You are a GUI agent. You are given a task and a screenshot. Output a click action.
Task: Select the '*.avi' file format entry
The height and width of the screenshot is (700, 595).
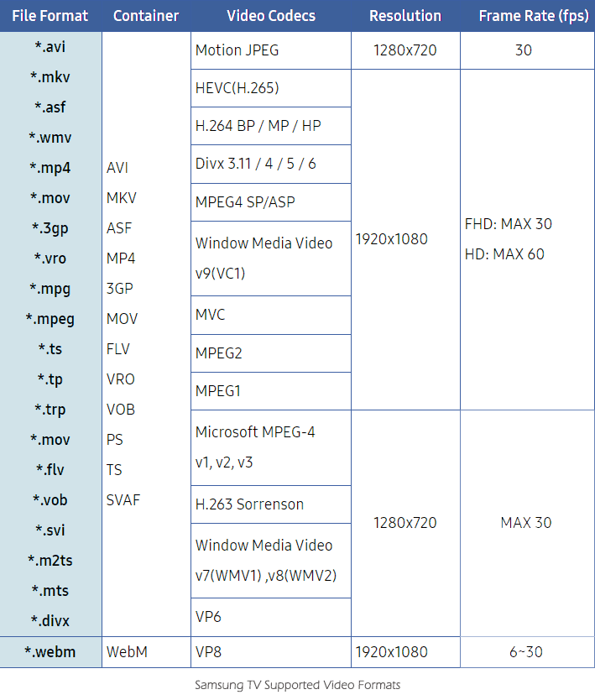[50, 46]
